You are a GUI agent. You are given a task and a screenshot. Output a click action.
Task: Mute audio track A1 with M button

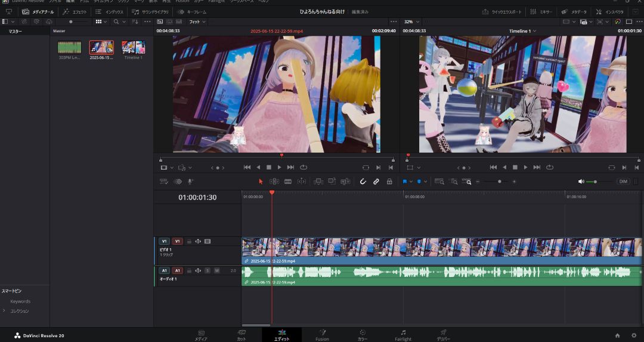click(x=217, y=270)
